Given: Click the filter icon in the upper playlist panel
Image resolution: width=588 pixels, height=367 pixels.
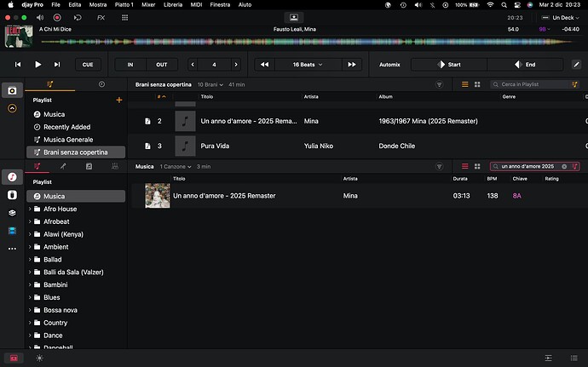Looking at the screenshot, I should tap(440, 84).
